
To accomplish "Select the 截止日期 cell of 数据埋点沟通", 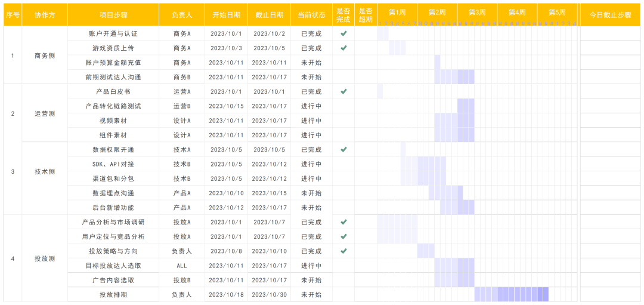I will coord(269,193).
